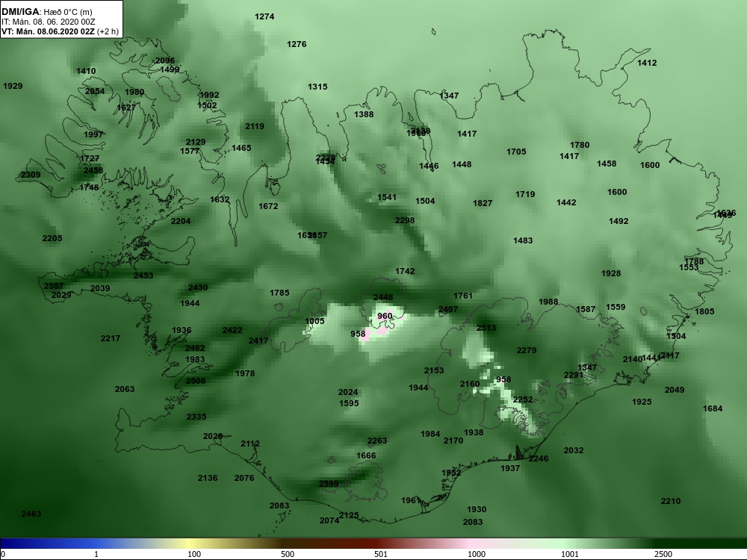Click the map value '2430'
This screenshot has height=560, width=747.
click(x=197, y=287)
